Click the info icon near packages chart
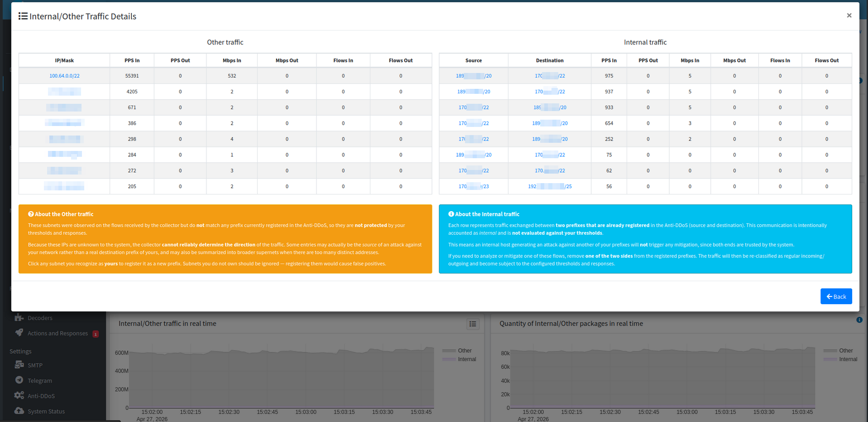868x422 pixels. [859, 320]
